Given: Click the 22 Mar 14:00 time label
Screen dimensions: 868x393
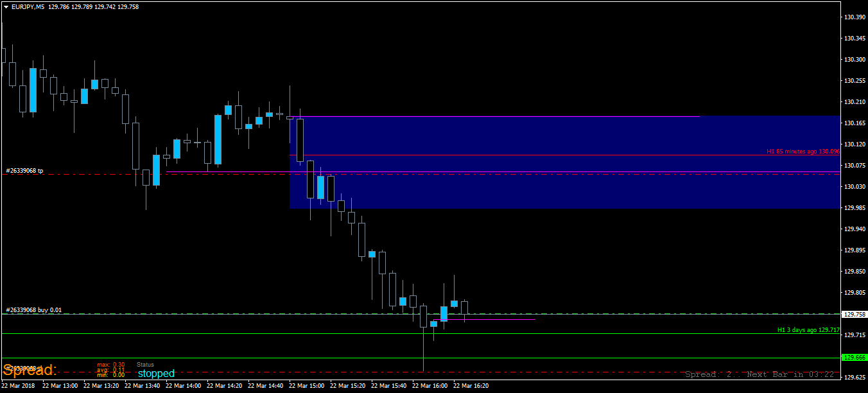Looking at the screenshot, I should (182, 386).
